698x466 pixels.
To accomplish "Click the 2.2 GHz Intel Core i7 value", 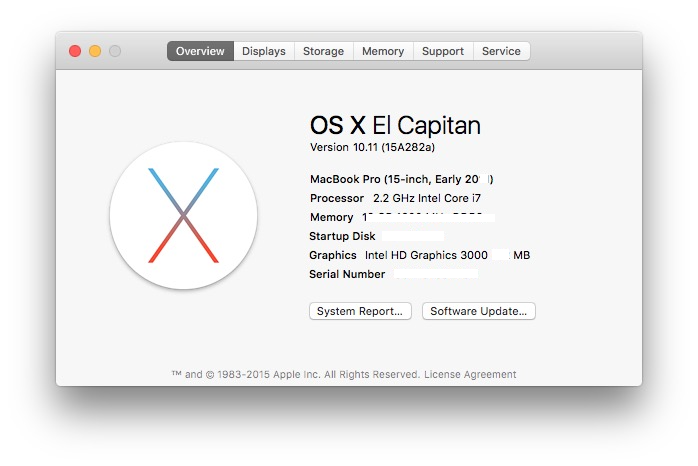I will click(427, 198).
